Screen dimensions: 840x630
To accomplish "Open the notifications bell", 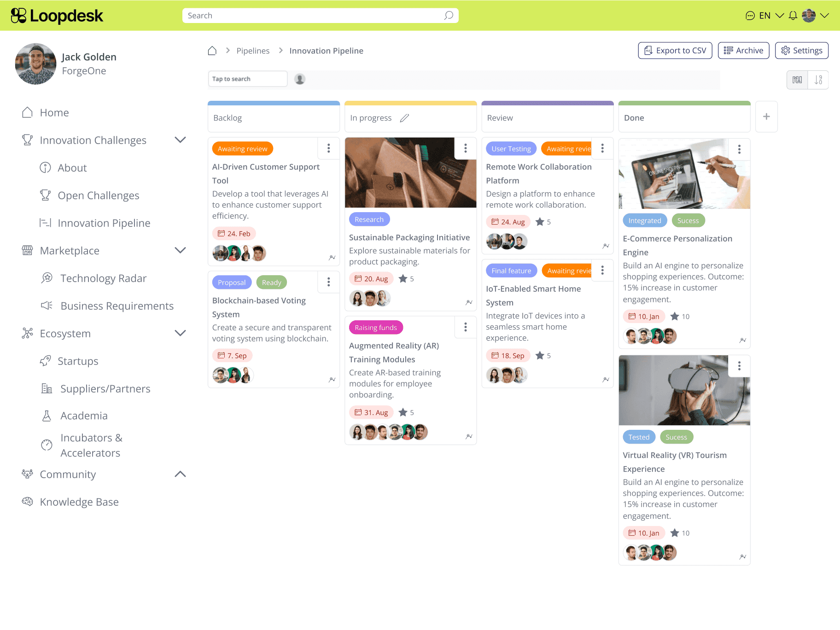I will [x=793, y=15].
